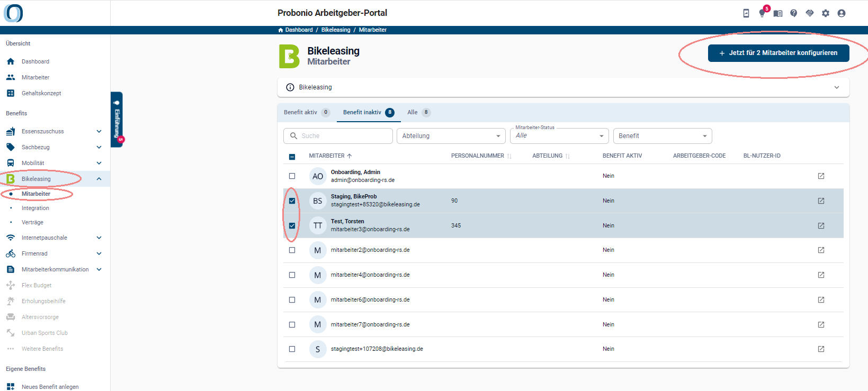Screen dimensions: 868x391
Task: Toggle the select-all checkbox in table header
Action: tap(292, 157)
